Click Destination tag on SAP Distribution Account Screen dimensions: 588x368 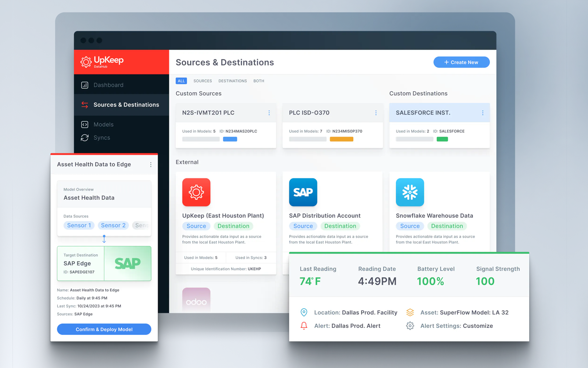tap(340, 226)
